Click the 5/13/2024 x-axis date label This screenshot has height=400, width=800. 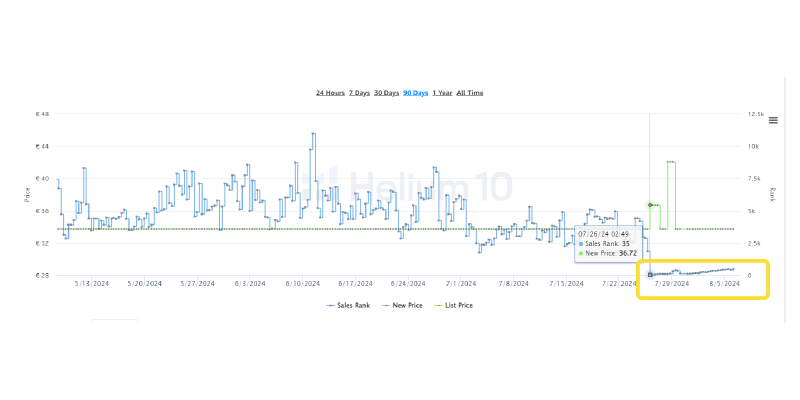pyautogui.click(x=91, y=284)
